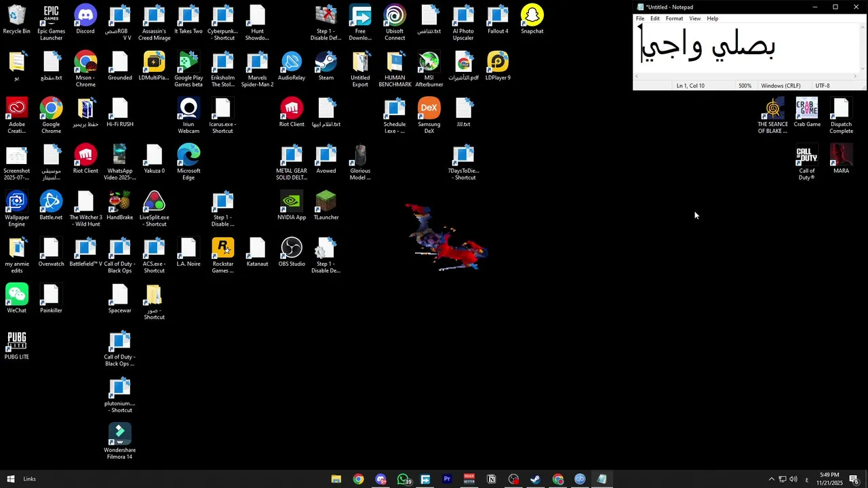
Task: Click the Windows Start button
Action: pos(10,479)
